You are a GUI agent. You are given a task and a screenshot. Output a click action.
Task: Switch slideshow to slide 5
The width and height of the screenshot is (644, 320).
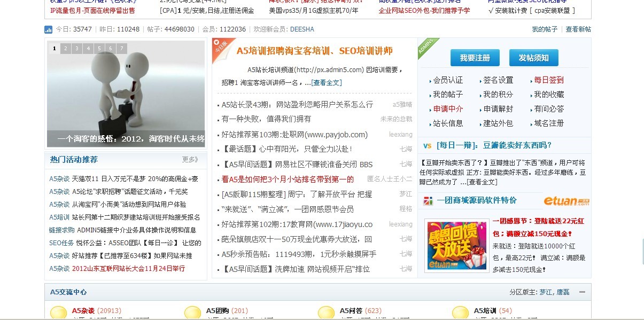(99, 49)
